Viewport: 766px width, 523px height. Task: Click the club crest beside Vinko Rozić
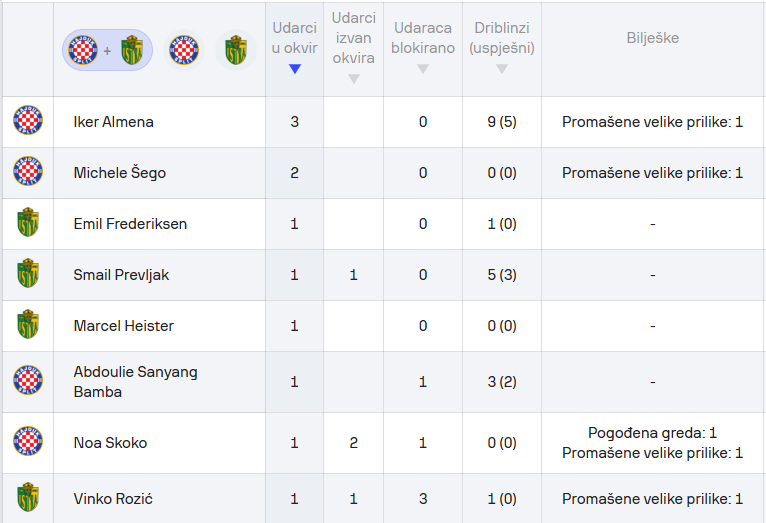click(x=28, y=499)
